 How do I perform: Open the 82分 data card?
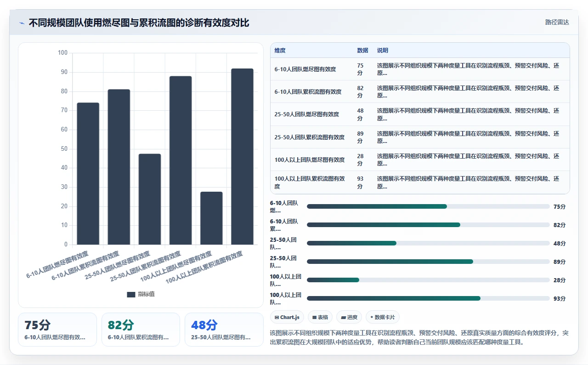[141, 330]
